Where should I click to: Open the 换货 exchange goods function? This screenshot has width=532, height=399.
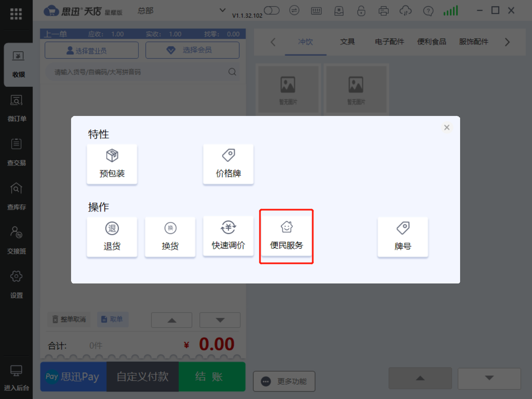point(170,236)
